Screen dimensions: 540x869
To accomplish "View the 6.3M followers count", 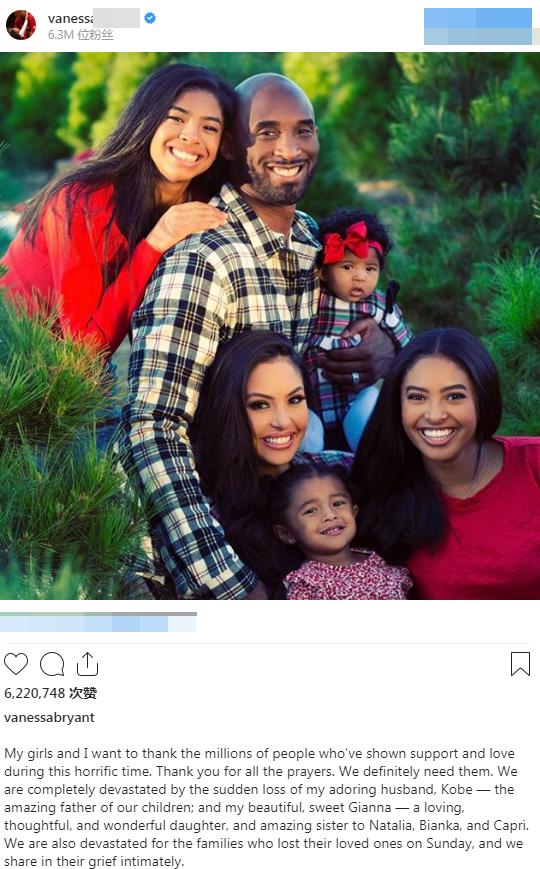I will (x=80, y=35).
